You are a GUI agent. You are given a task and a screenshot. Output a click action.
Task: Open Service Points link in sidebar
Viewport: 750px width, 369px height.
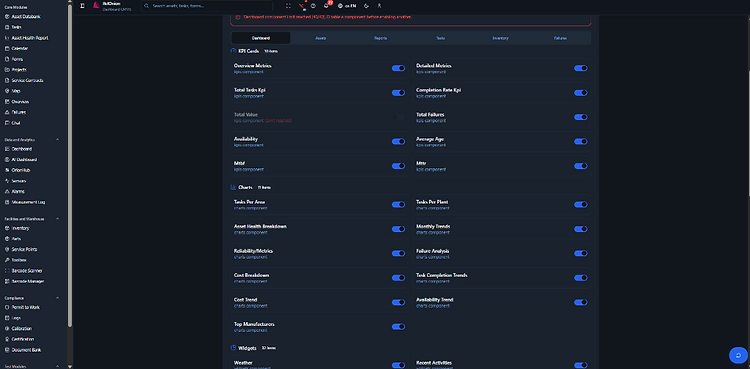click(x=21, y=249)
